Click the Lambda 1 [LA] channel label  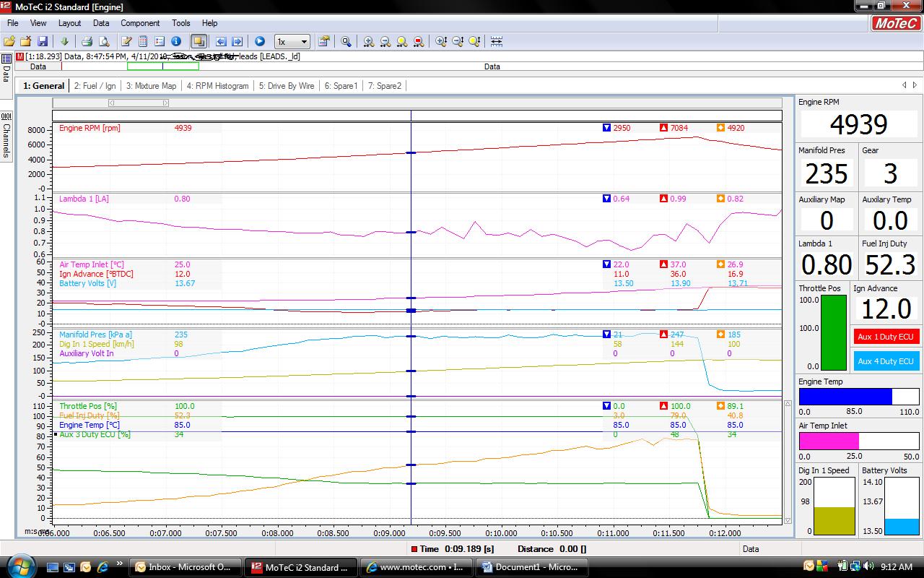[84, 199]
